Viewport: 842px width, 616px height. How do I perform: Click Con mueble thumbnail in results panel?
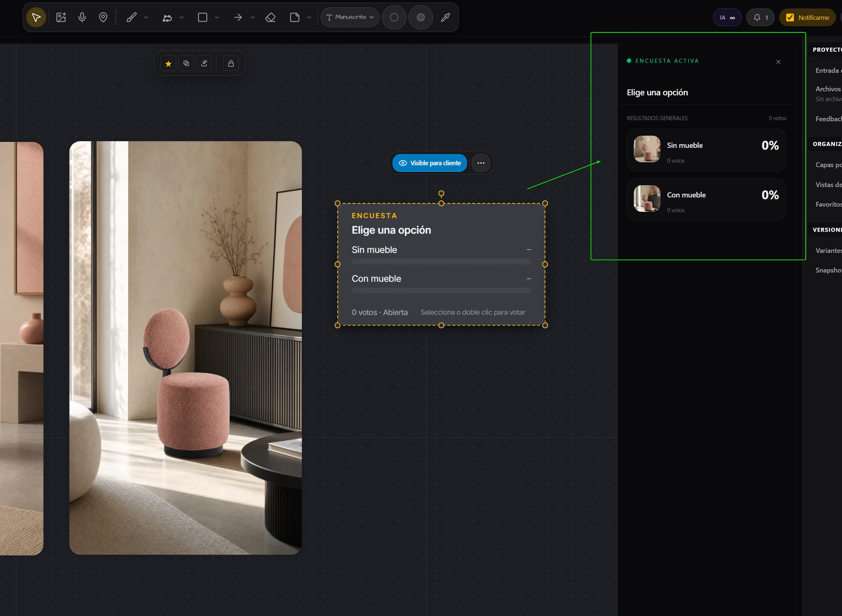pyautogui.click(x=647, y=199)
